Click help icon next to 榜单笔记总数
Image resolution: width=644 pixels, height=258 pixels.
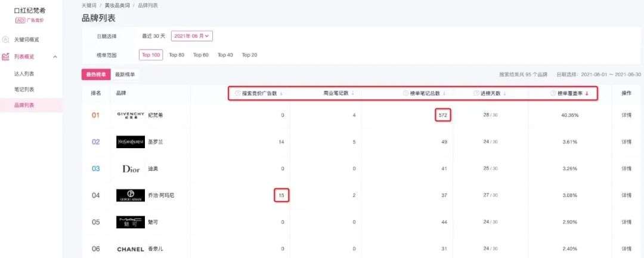coord(406,93)
